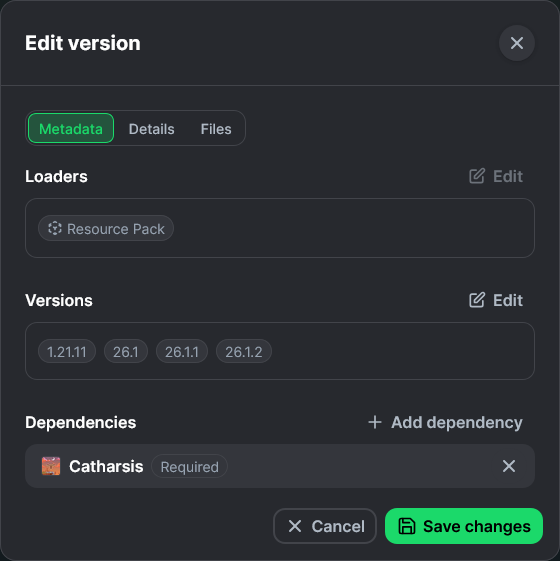
Task: Click the floppy disk save icon
Action: point(407,526)
